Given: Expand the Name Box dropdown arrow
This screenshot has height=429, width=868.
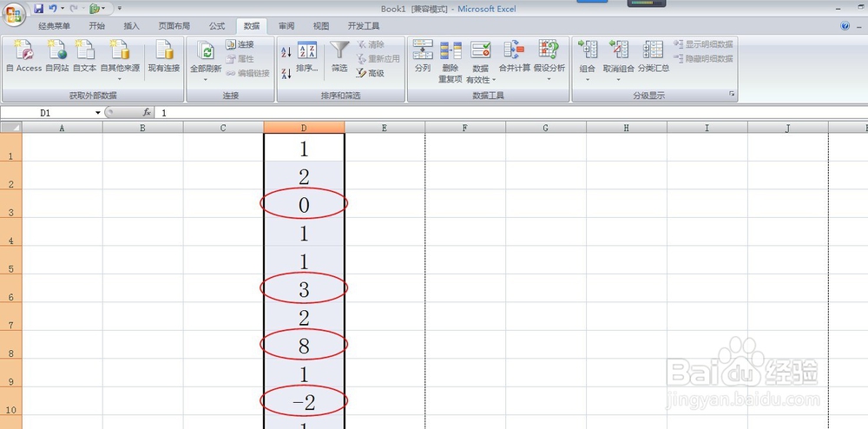Looking at the screenshot, I should point(98,113).
